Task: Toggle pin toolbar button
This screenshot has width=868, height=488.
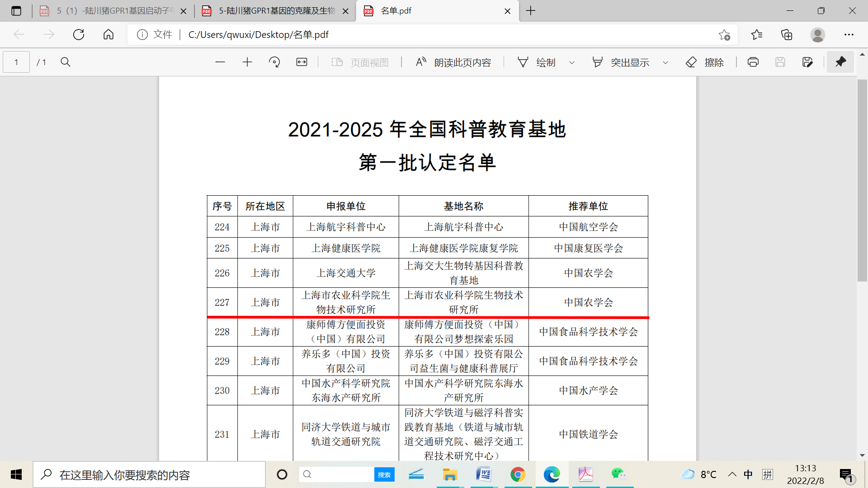Action: coord(840,62)
